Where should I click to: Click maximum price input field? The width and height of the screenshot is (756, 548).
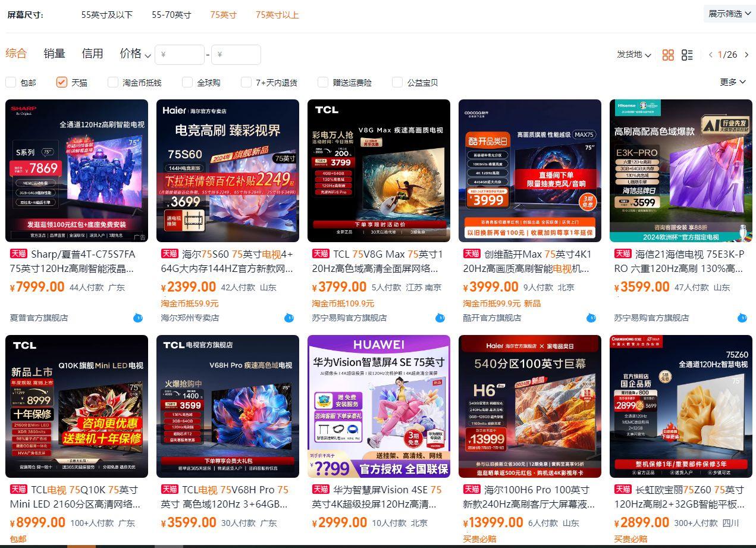(x=236, y=55)
